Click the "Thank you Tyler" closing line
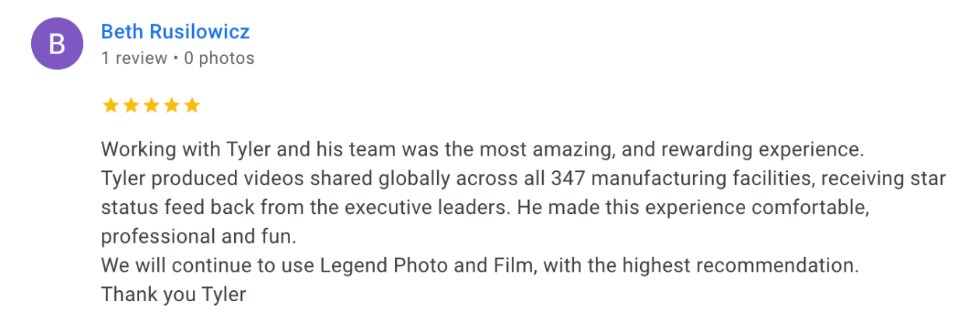The height and width of the screenshot is (333, 980). pyautogui.click(x=173, y=295)
